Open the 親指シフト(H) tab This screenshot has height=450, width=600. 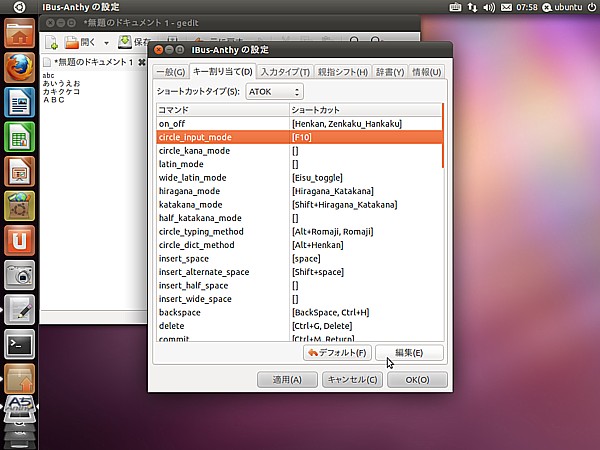pos(343,72)
